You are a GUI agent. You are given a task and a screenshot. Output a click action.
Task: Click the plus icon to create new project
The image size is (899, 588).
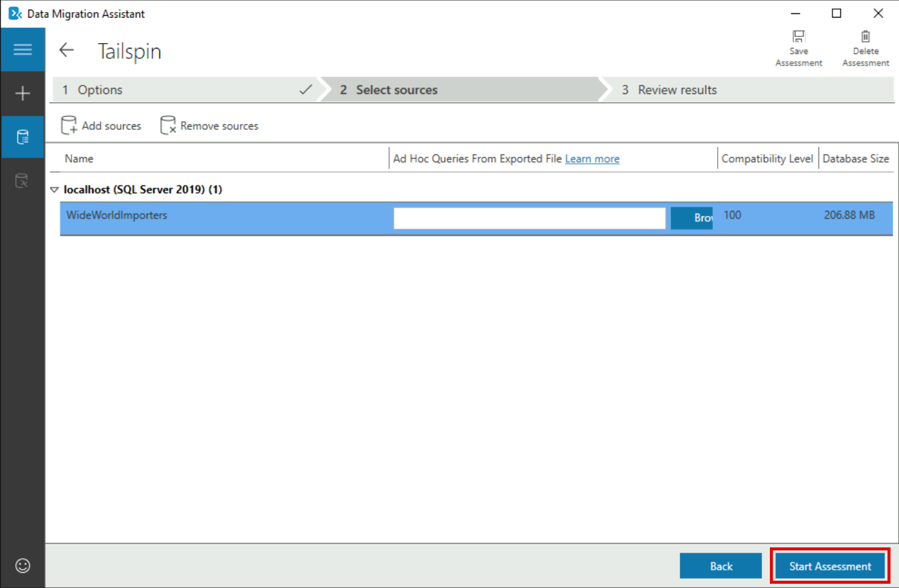coord(22,93)
